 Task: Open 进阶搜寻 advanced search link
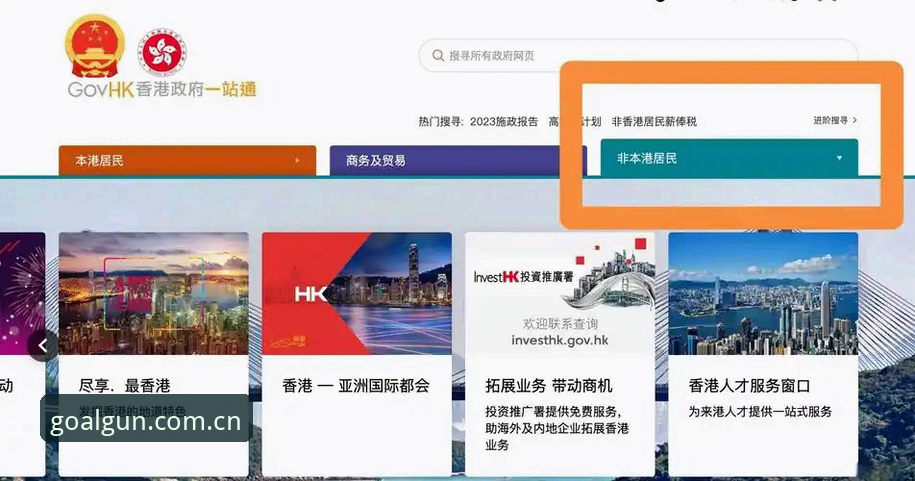coord(830,120)
